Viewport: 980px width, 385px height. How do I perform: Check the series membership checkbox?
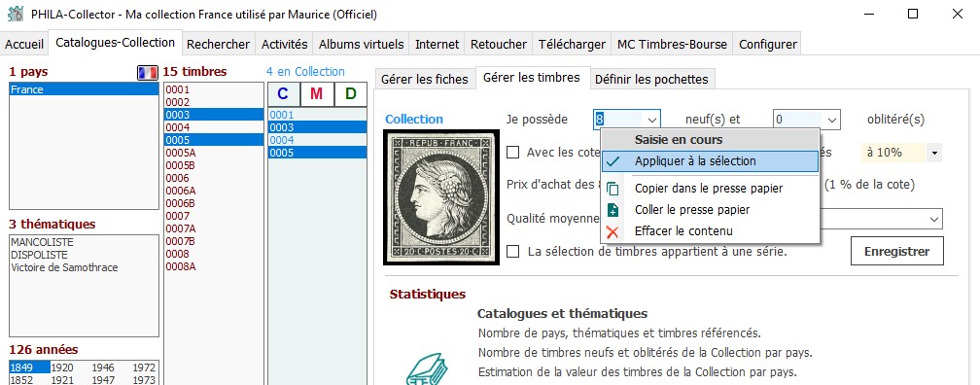513,252
